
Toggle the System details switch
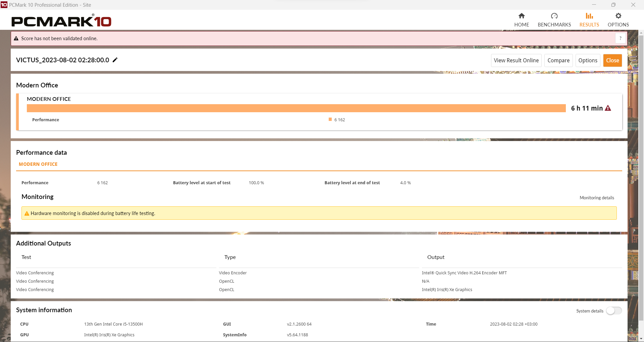pyautogui.click(x=614, y=311)
